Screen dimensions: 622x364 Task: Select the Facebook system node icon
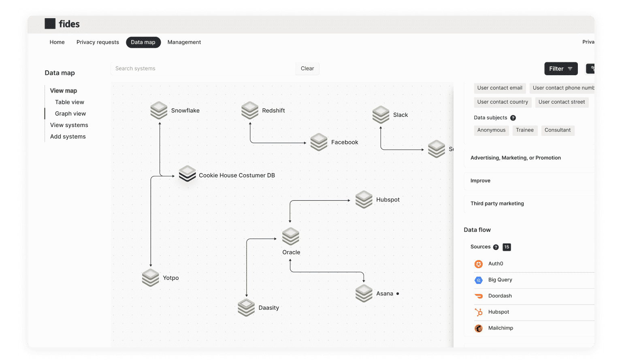click(319, 142)
